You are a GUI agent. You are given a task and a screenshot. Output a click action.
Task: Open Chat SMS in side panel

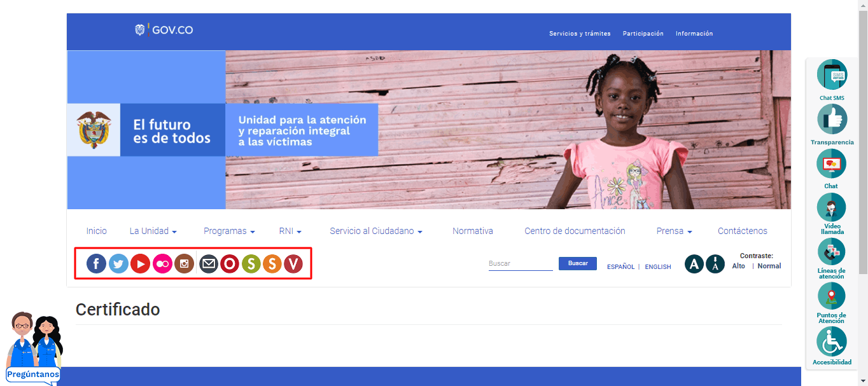[832, 76]
